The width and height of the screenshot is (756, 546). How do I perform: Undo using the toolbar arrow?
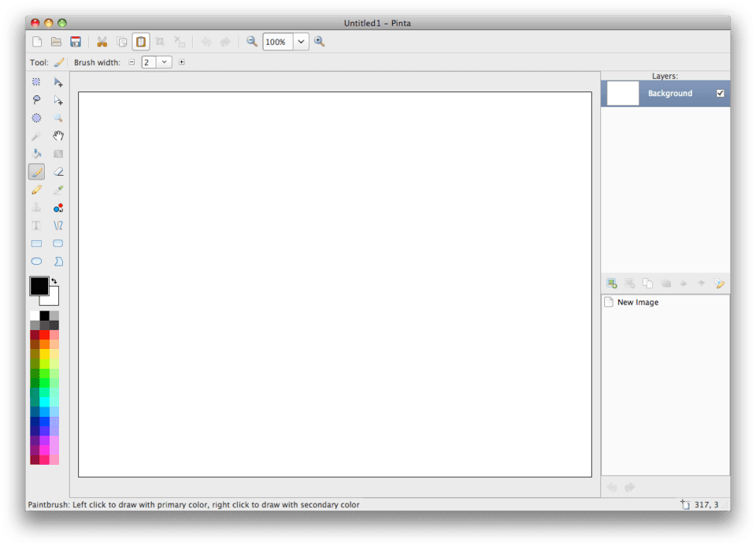(x=206, y=42)
